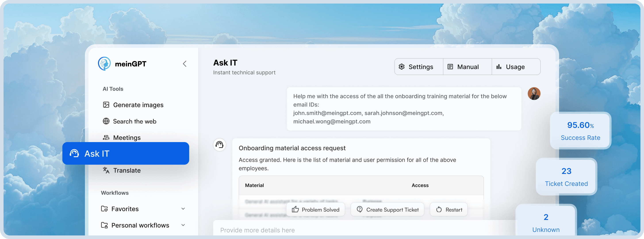644x239 pixels.
Task: Click the Ask IT headset icon in sidebar
Action: [x=74, y=153]
